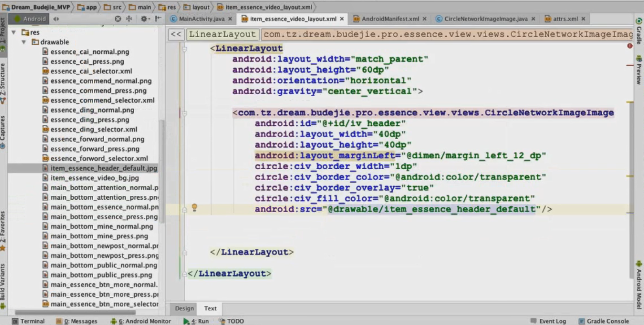The height and width of the screenshot is (325, 644).
Task: Select essence_cai_normal.png in project tree
Action: (x=90, y=52)
